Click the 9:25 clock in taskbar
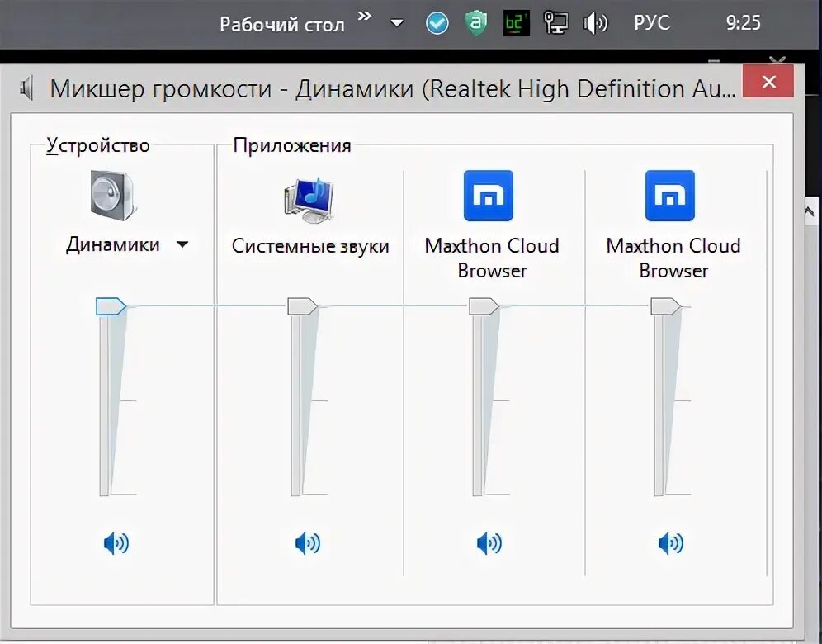 [743, 23]
